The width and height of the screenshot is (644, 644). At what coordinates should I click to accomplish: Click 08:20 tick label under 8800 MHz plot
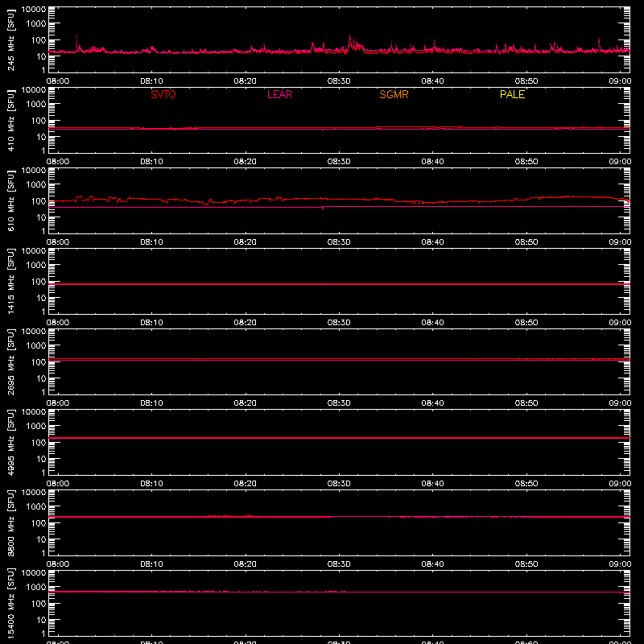[x=246, y=564]
